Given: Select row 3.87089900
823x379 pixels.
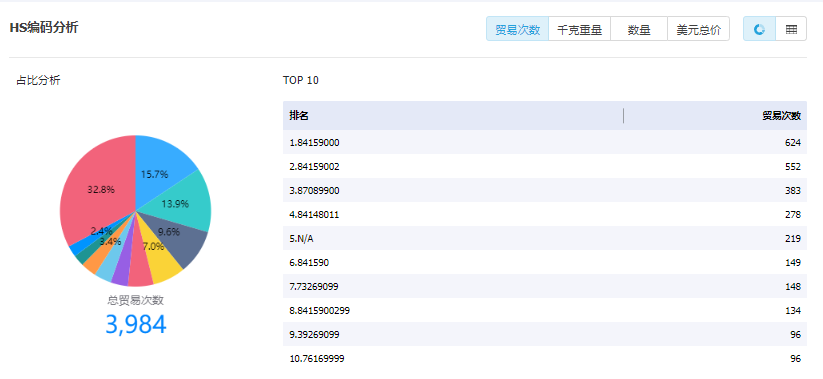Looking at the screenshot, I should (545, 191).
